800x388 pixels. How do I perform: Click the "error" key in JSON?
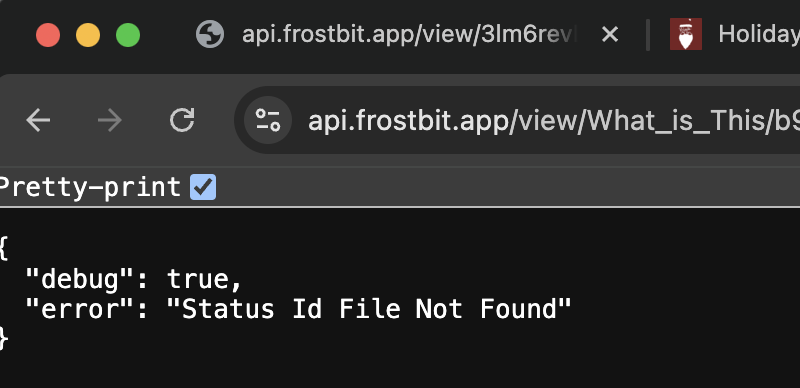79,309
